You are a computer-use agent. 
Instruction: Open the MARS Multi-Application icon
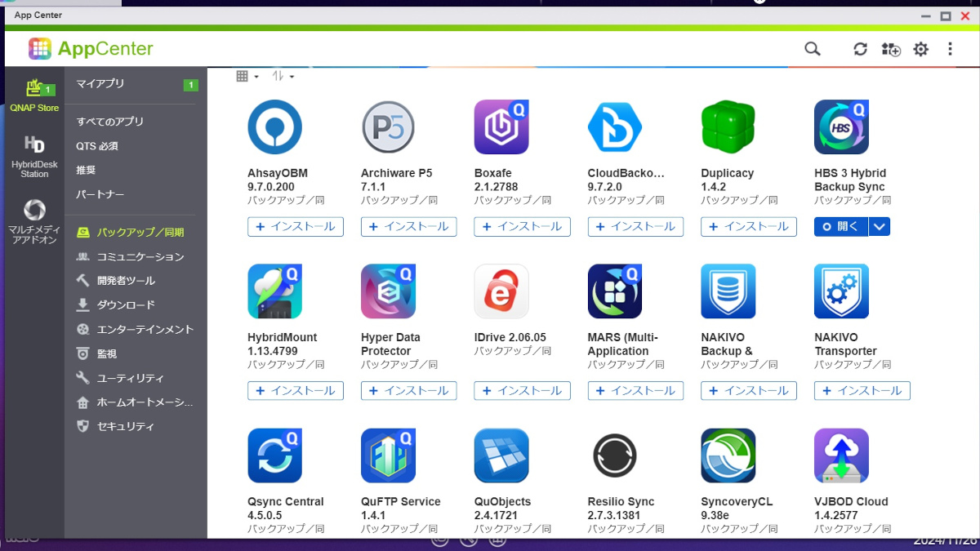coord(615,291)
